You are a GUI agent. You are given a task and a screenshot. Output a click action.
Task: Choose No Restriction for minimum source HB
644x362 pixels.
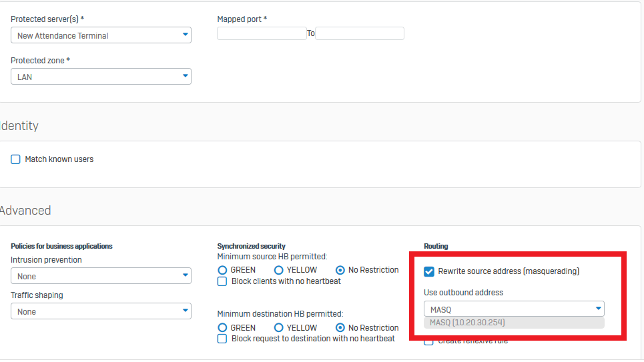[x=340, y=270]
